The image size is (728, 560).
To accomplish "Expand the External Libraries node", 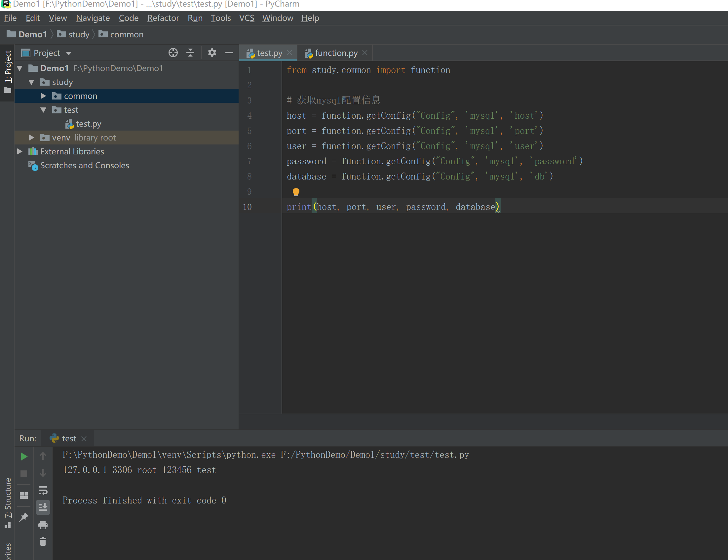I will (x=19, y=151).
